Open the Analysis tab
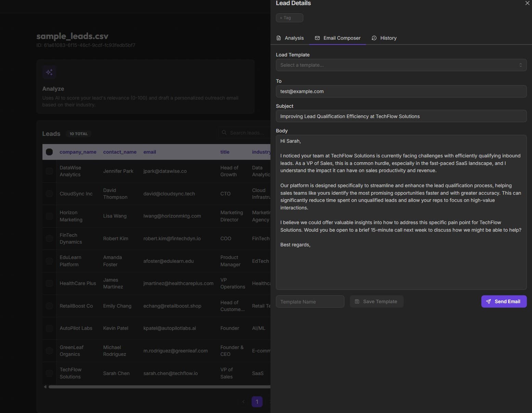This screenshot has height=413, width=532. tap(294, 38)
